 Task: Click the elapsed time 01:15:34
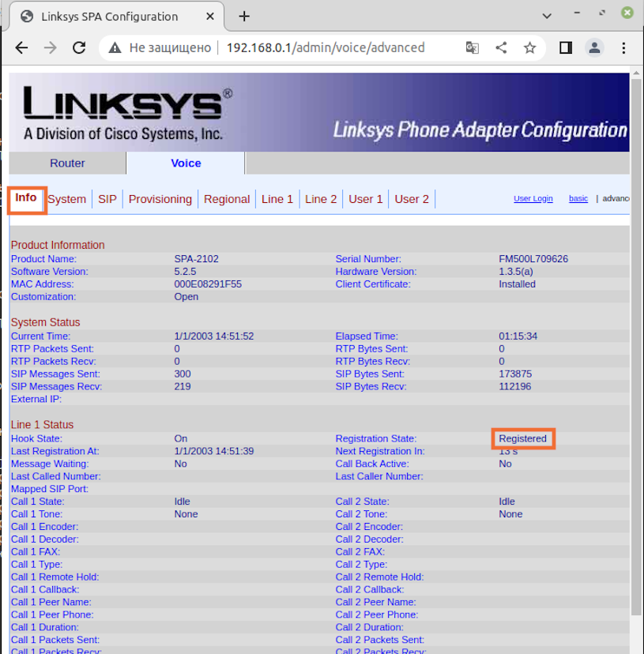coord(518,336)
